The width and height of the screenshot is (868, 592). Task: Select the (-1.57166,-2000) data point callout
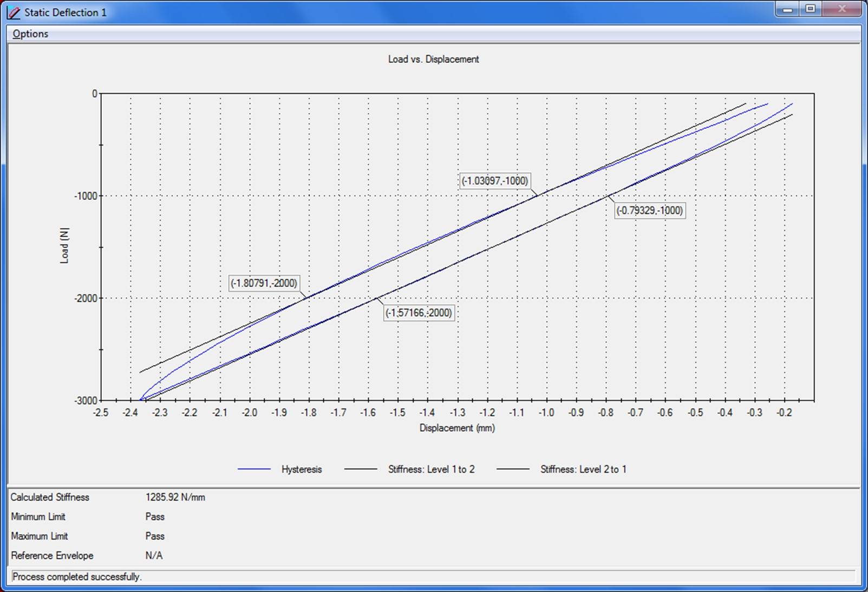click(419, 313)
